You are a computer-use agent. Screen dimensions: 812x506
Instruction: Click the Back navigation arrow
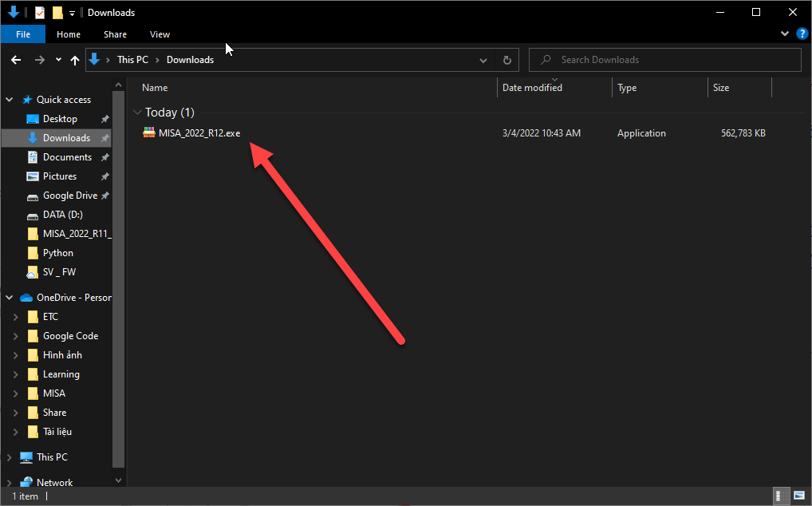pyautogui.click(x=16, y=60)
